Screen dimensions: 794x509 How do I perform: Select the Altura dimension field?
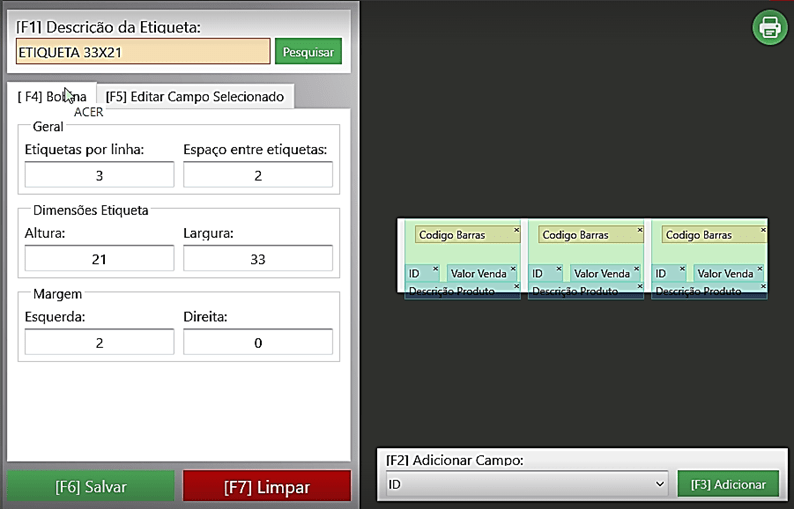tap(99, 259)
